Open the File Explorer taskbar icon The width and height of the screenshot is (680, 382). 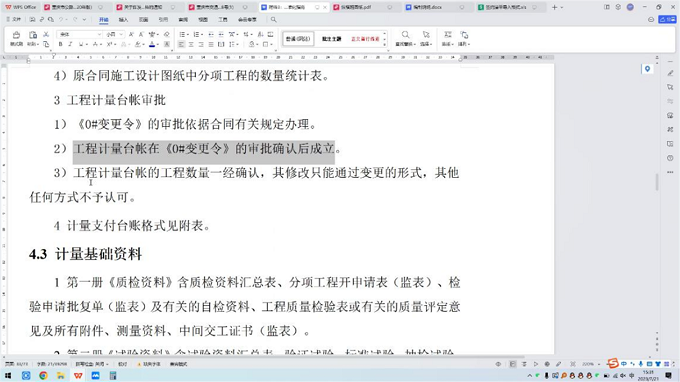pos(61,375)
